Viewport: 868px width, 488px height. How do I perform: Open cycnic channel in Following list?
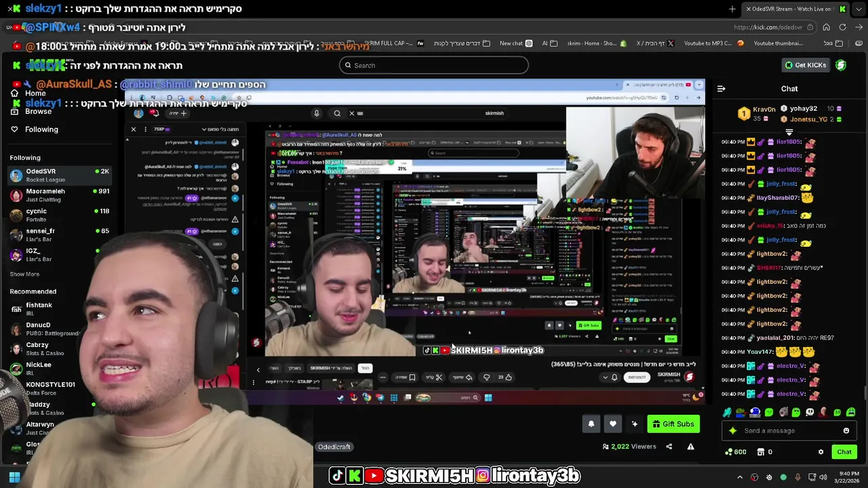[x=60, y=215]
